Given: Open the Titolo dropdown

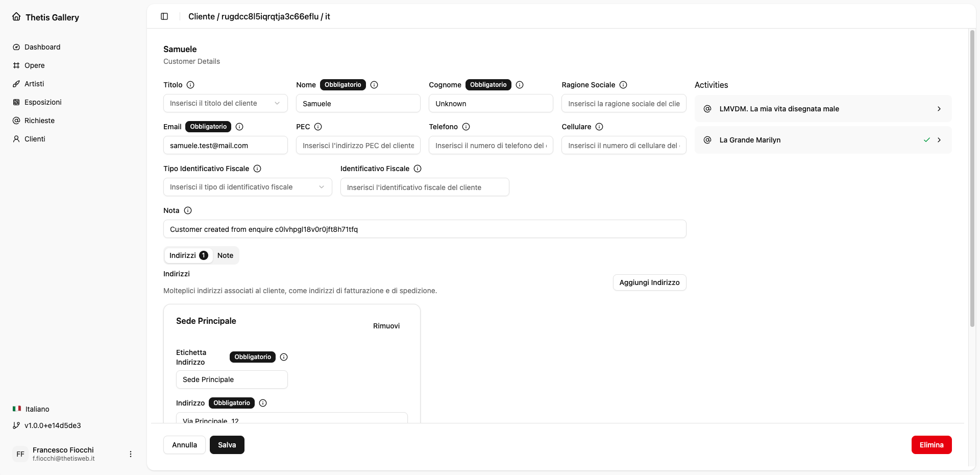Looking at the screenshot, I should (x=225, y=103).
